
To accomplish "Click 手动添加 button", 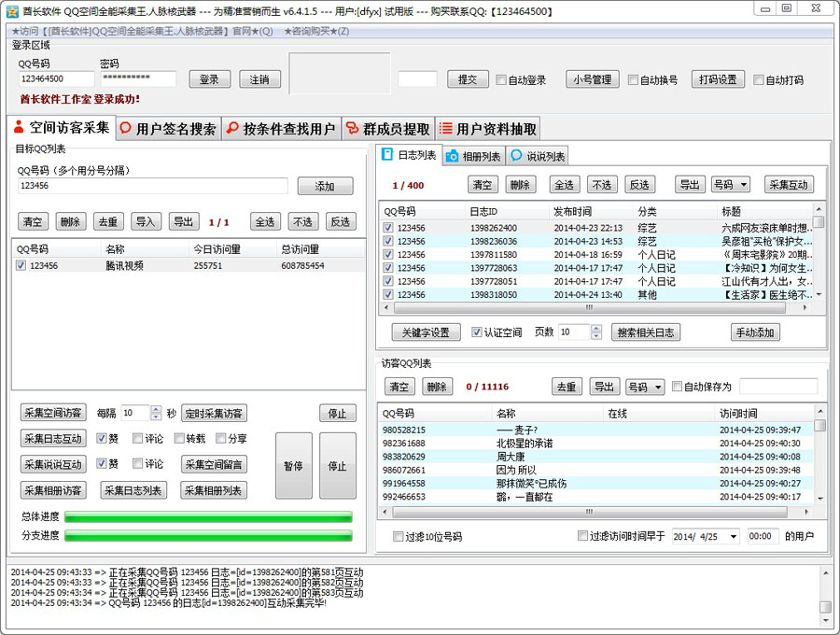I will 755,332.
